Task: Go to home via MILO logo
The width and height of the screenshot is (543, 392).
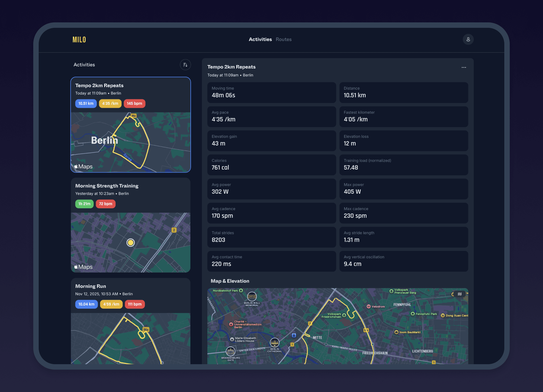Action: coord(79,40)
